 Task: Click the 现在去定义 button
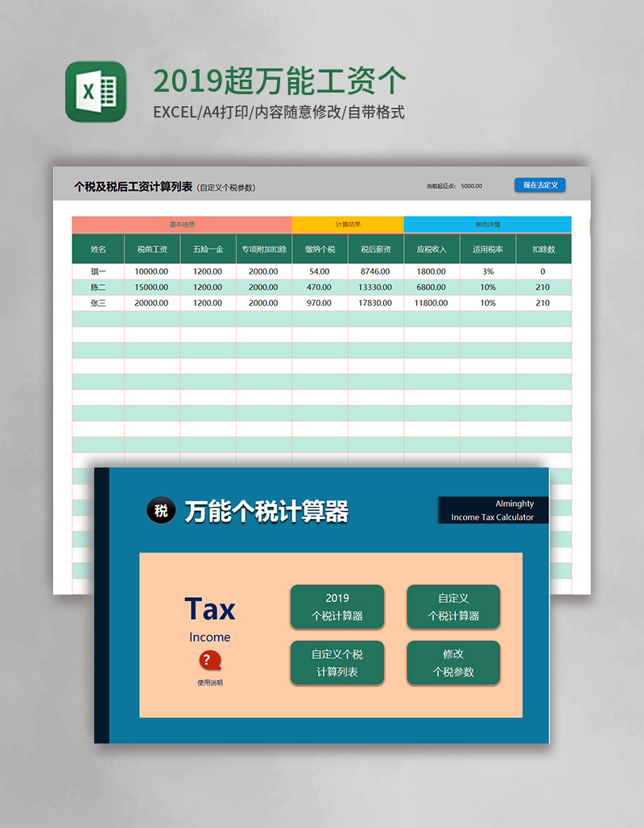[x=540, y=185]
